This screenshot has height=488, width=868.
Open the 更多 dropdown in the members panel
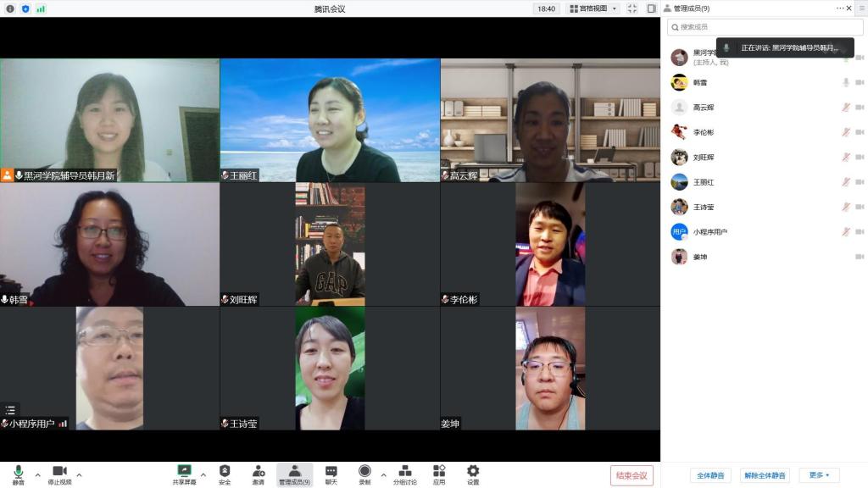coord(819,475)
